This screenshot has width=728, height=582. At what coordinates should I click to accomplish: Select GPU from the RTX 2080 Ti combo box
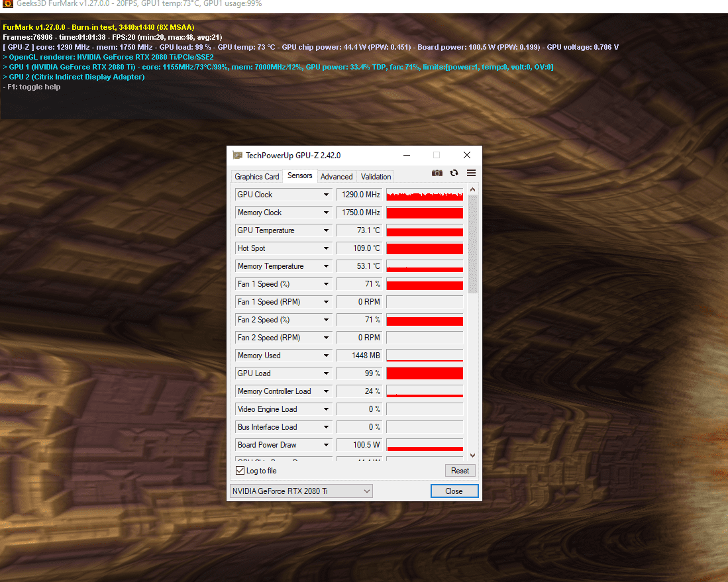click(x=301, y=491)
